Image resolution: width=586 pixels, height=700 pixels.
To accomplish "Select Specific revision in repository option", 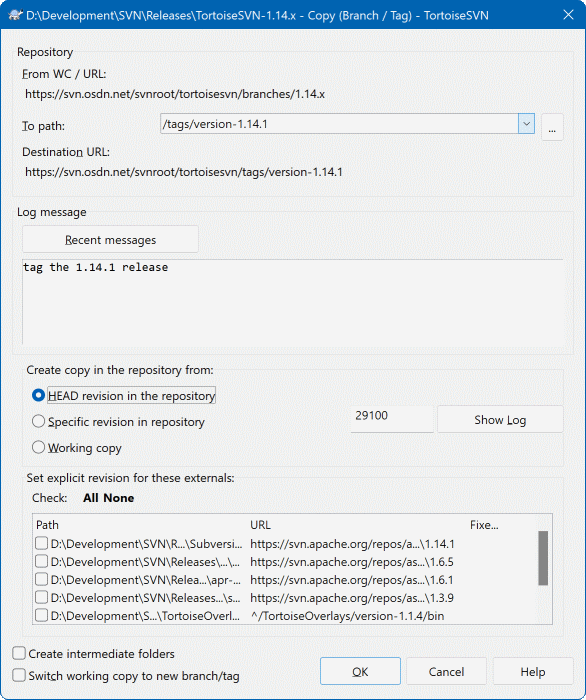I will pyautogui.click(x=118, y=421).
